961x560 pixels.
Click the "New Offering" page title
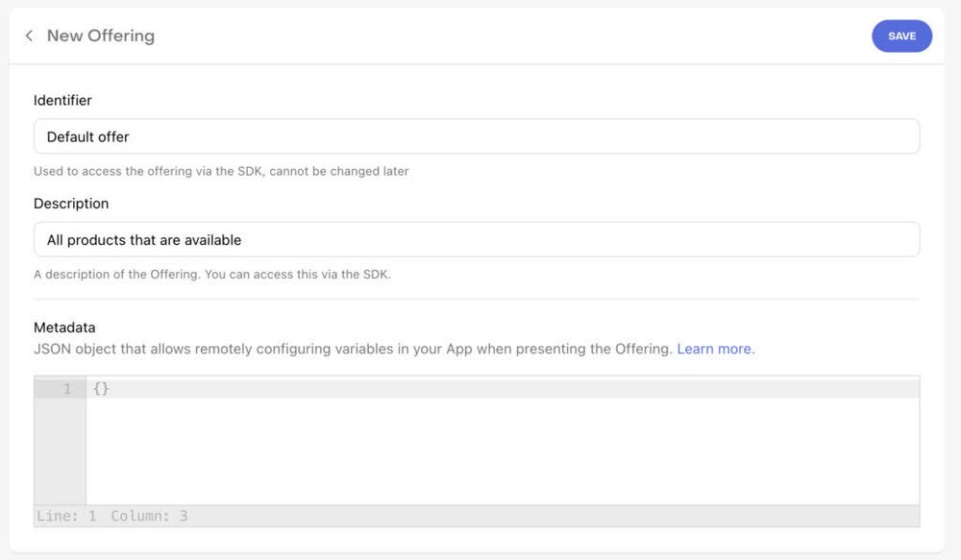click(x=101, y=36)
